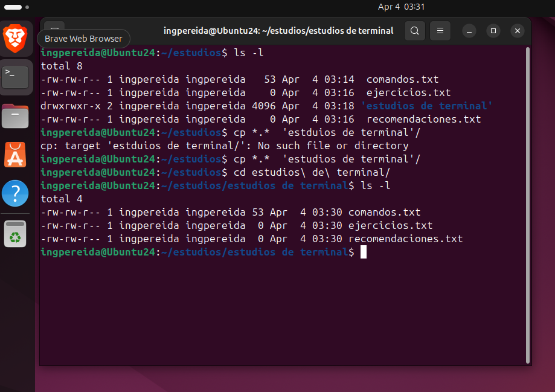Click the 'No such file or directory' error text
This screenshot has height=392, width=555.
333,146
